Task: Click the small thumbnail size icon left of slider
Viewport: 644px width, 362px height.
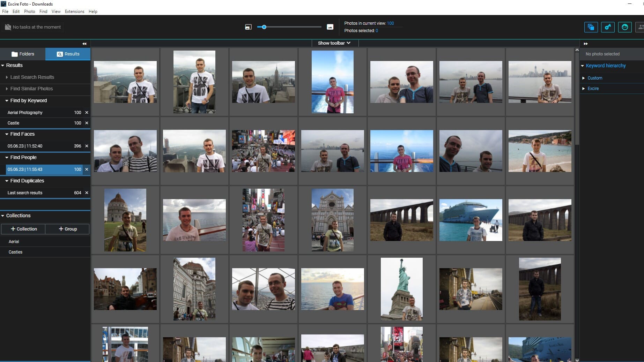Action: [248, 27]
